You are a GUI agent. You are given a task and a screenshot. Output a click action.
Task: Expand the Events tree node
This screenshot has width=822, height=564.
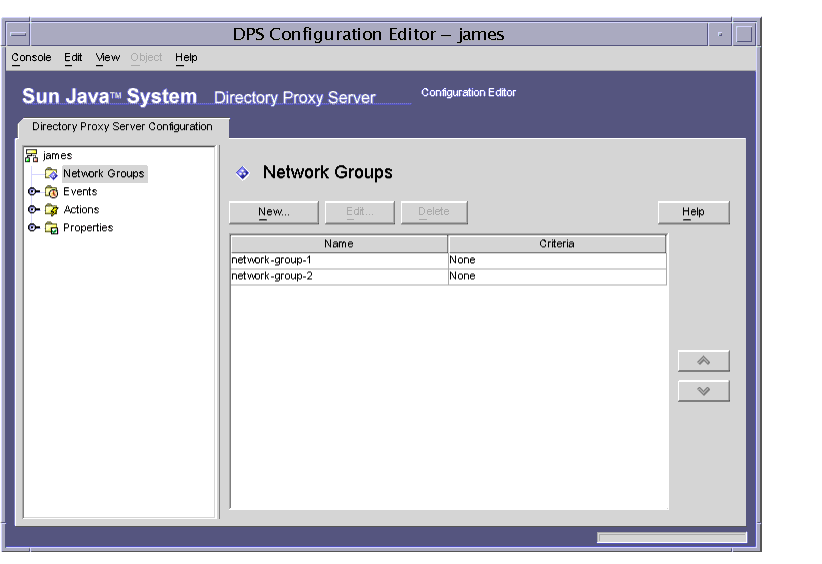pos(33,191)
